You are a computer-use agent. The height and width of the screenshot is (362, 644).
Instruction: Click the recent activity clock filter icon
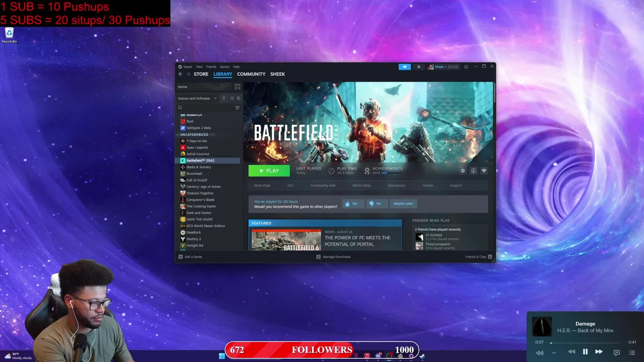coord(231,98)
